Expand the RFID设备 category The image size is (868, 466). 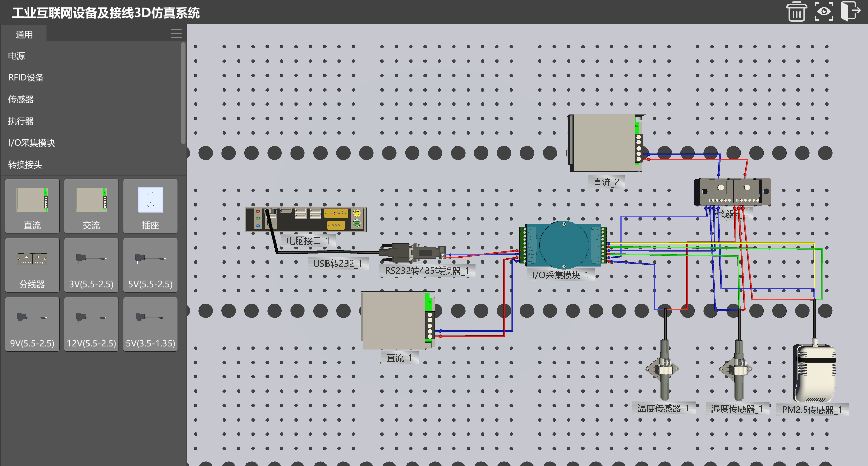tap(26, 78)
